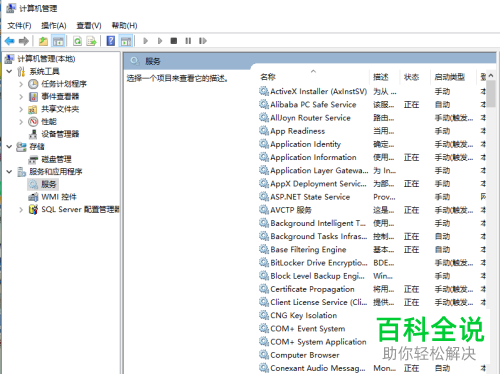Select Application Layer Gateway service
500x374 pixels.
[372, 170]
